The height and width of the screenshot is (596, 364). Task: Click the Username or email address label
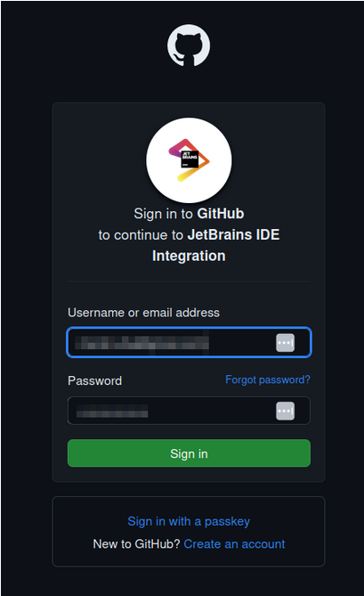coord(143,313)
